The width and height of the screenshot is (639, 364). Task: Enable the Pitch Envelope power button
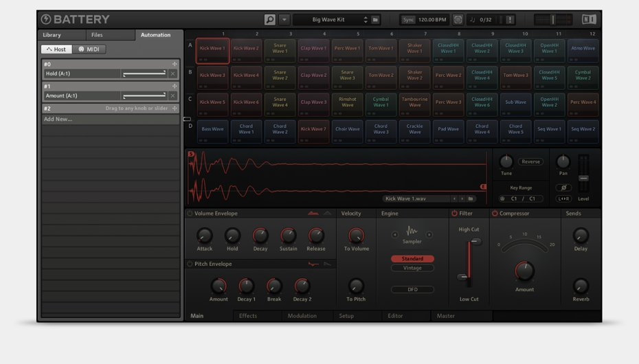[x=190, y=264]
